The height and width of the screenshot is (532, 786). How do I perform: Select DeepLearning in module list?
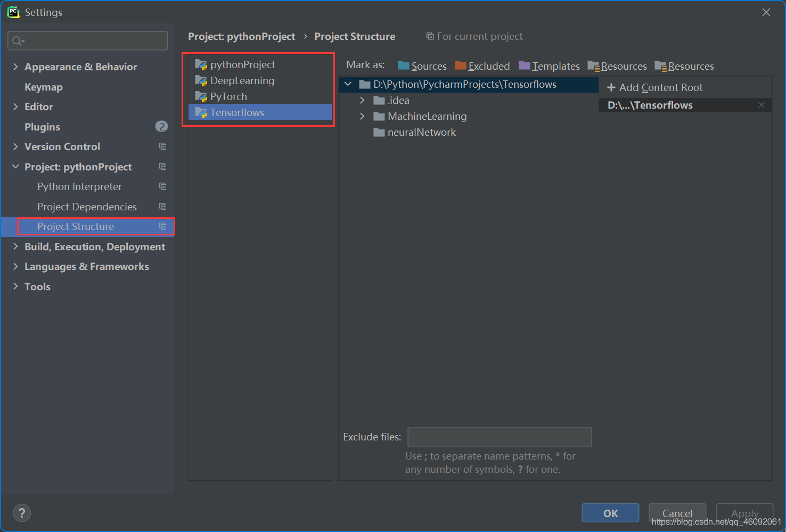pos(260,80)
